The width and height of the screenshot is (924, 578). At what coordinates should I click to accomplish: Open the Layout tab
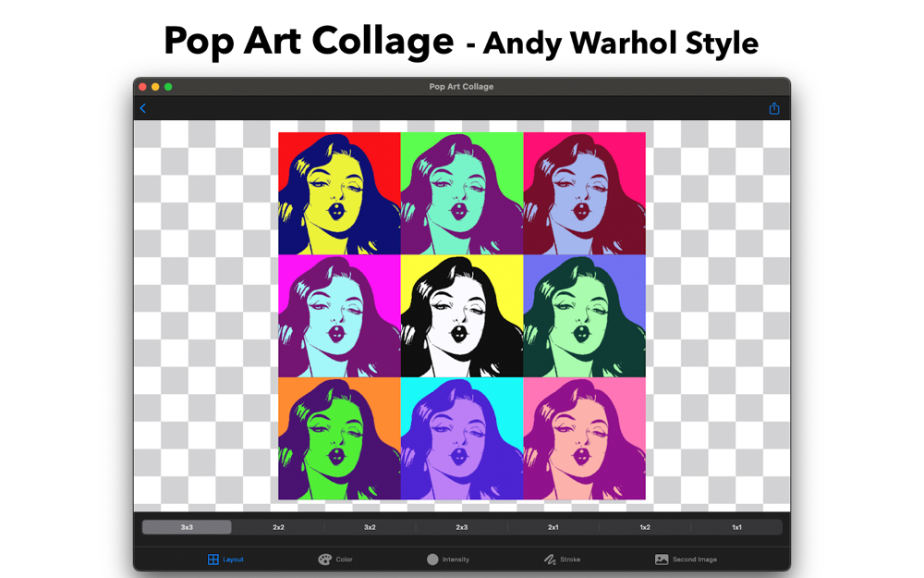click(x=225, y=560)
